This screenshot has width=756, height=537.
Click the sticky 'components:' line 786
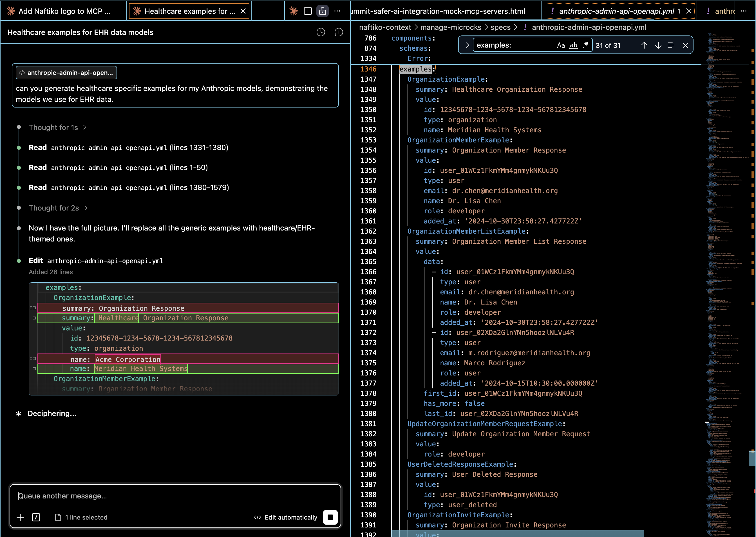pyautogui.click(x=413, y=38)
